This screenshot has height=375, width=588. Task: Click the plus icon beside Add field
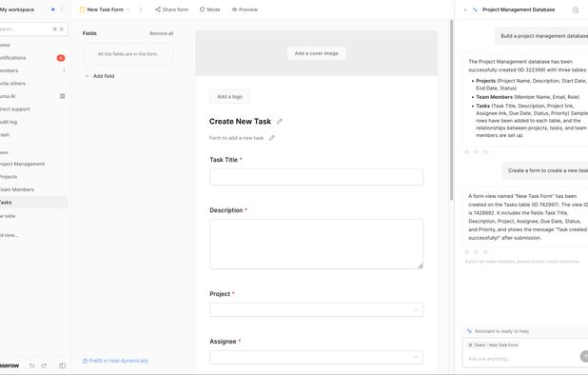[x=87, y=76]
